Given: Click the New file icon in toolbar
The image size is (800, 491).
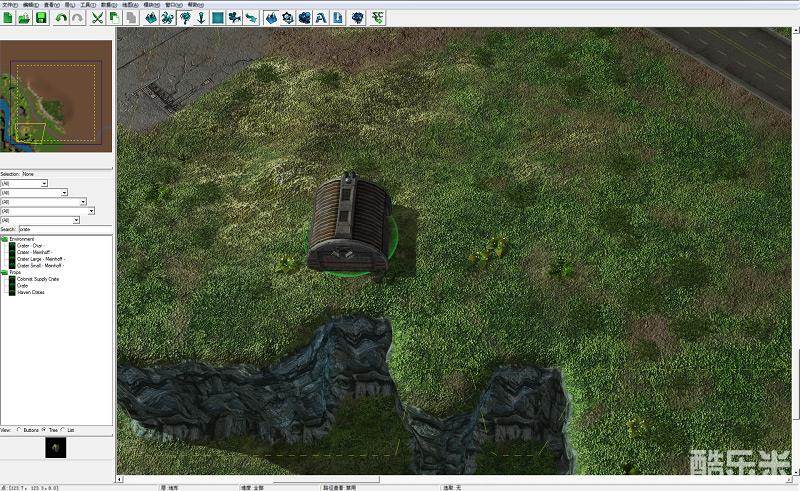Looking at the screenshot, I should coord(8,18).
